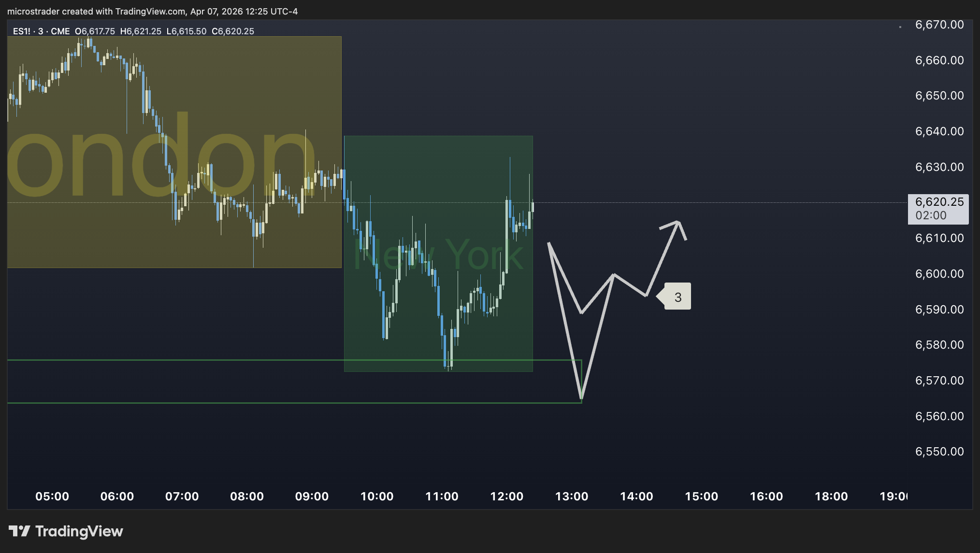Image resolution: width=980 pixels, height=553 pixels.
Task: Click the 07:00 time axis label
Action: click(x=182, y=496)
